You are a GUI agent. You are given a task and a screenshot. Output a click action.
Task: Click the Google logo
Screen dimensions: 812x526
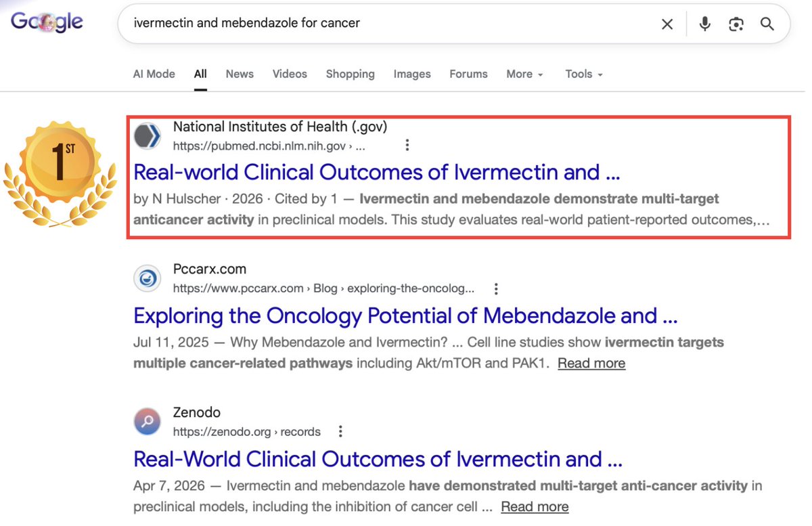47,22
